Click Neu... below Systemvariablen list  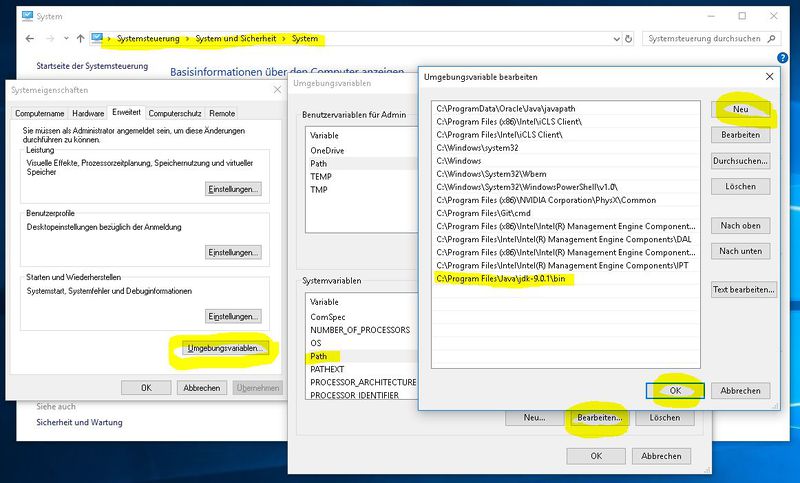click(534, 417)
